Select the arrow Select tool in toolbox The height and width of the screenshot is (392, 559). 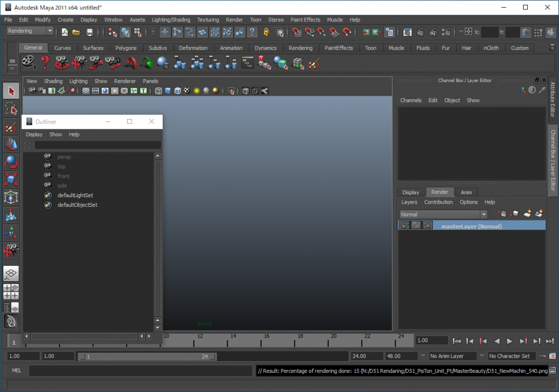[x=11, y=91]
